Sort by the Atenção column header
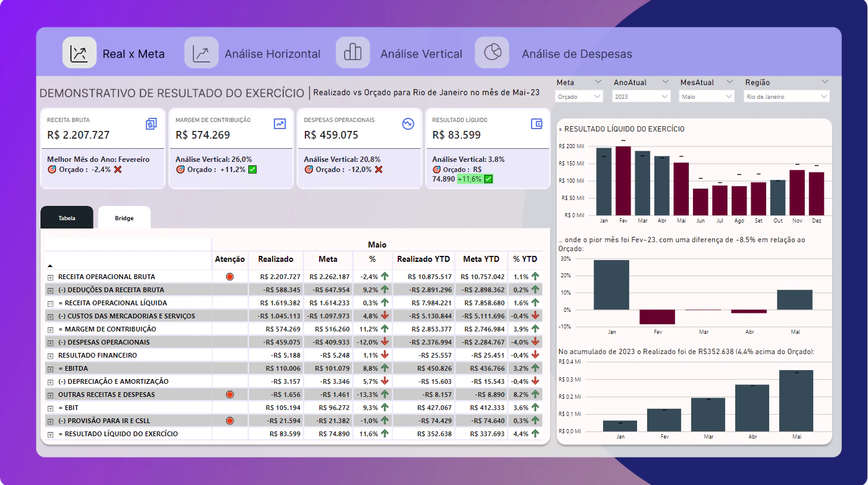This screenshot has height=485, width=868. click(230, 259)
